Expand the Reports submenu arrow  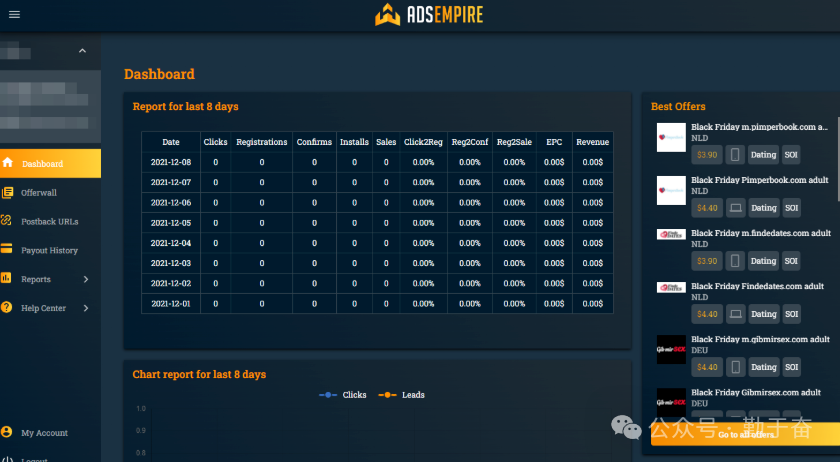(x=86, y=279)
